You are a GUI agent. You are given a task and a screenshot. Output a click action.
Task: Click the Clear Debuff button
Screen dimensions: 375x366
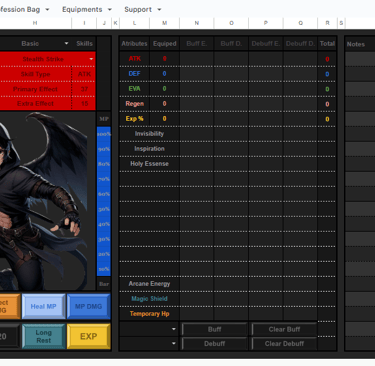[x=284, y=344]
